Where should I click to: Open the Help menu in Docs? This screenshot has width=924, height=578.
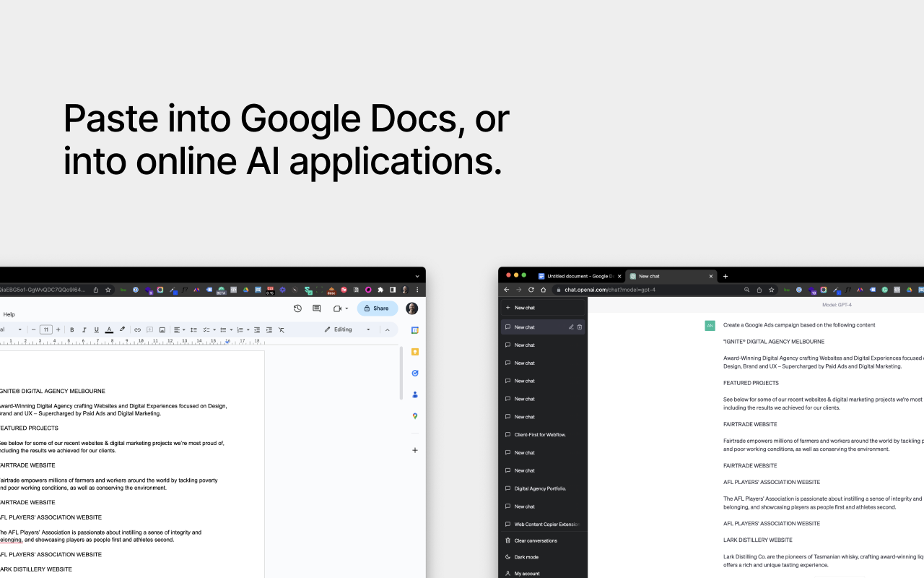9,314
